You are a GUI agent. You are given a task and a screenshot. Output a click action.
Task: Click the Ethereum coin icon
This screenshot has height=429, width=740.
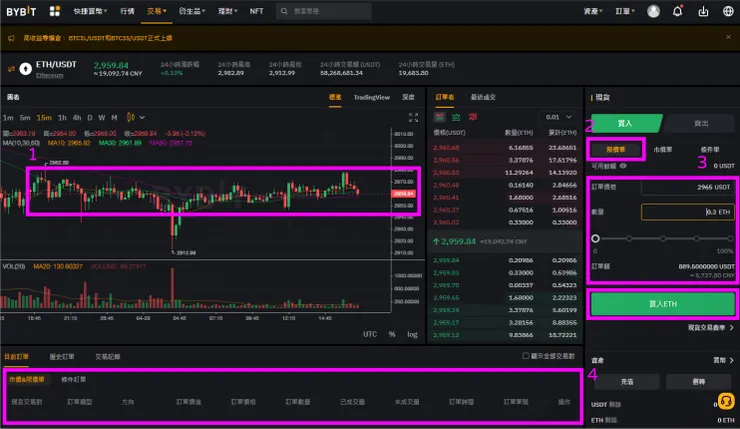(25, 69)
